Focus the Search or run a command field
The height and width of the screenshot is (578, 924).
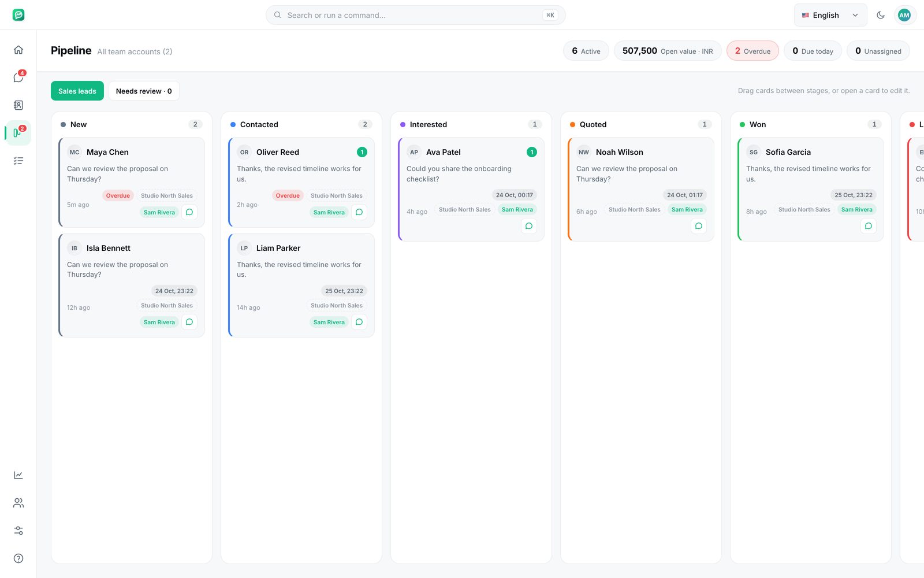[416, 15]
